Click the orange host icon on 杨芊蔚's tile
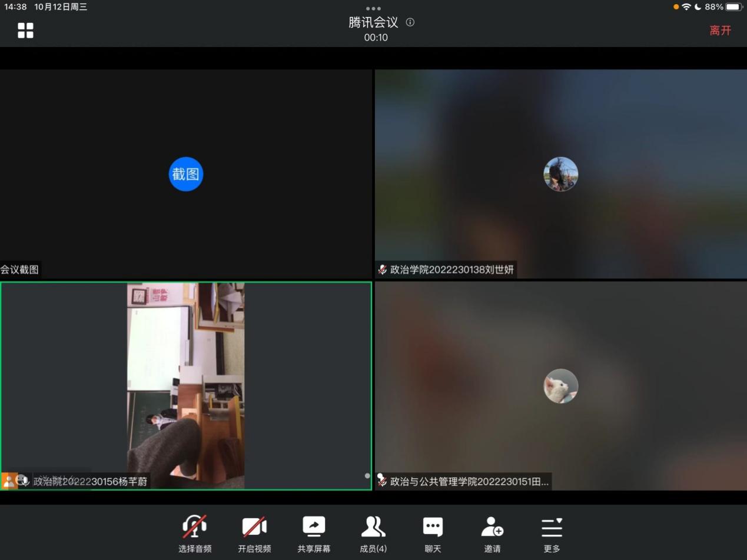Viewport: 747px width, 560px height. pyautogui.click(x=9, y=481)
